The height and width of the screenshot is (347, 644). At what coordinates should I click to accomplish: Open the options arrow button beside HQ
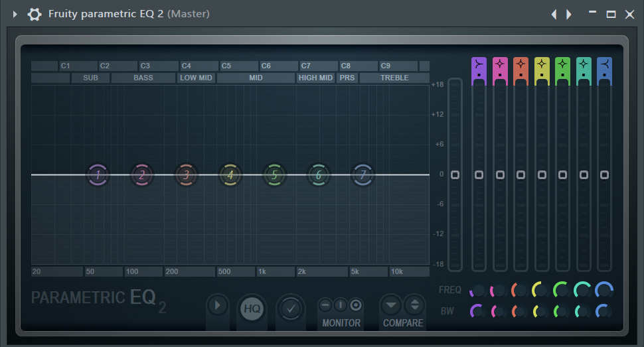pos(217,305)
